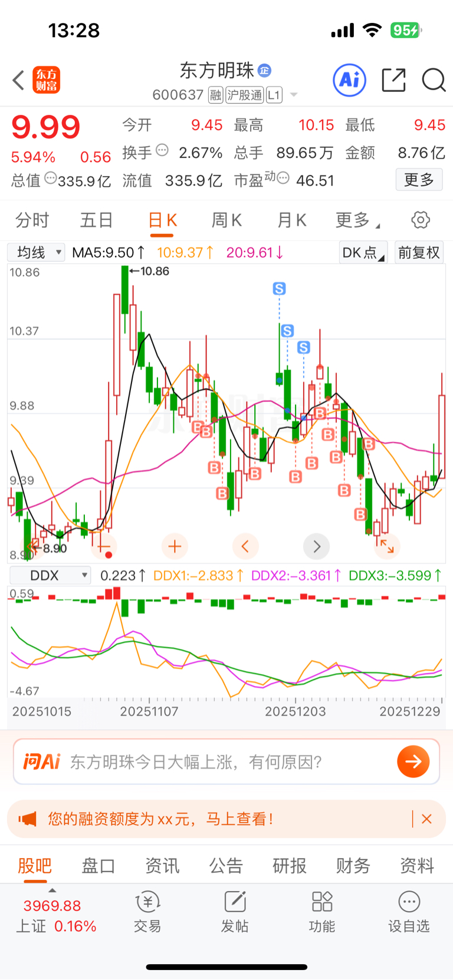Expand the 更多 chart periods dropdown

(357, 220)
